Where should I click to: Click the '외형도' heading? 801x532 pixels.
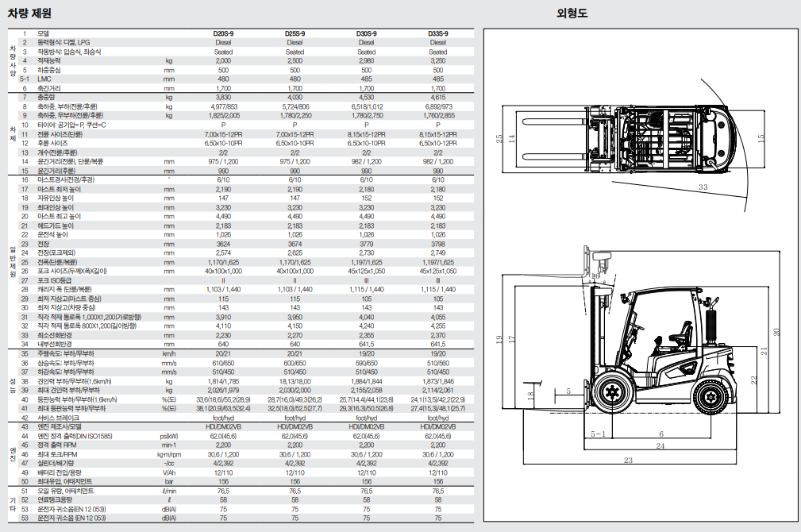point(572,13)
